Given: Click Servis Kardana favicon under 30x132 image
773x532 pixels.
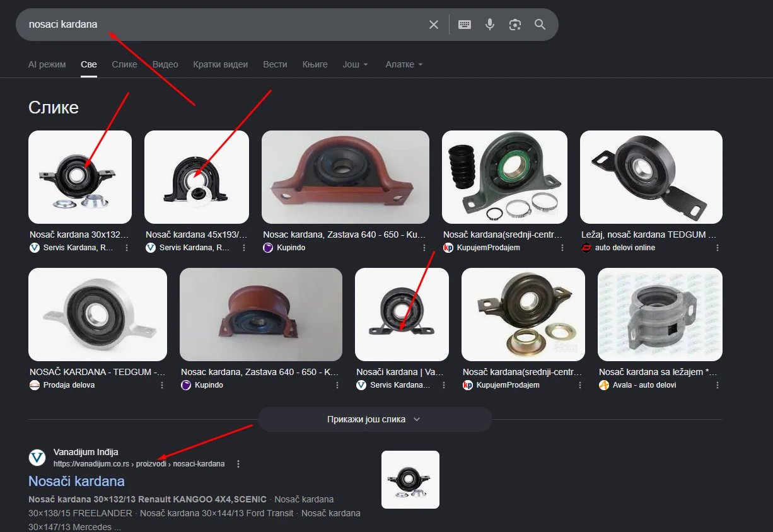Looking at the screenshot, I should coord(35,248).
